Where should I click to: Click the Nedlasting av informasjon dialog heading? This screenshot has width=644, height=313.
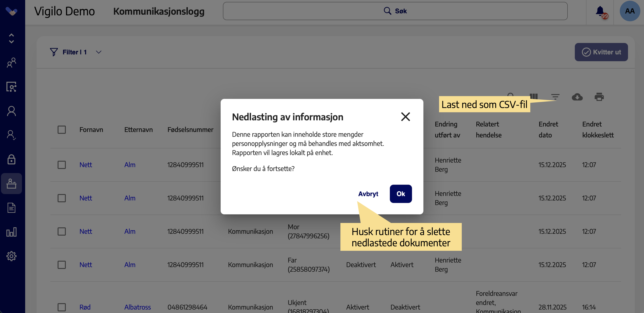pos(287,117)
